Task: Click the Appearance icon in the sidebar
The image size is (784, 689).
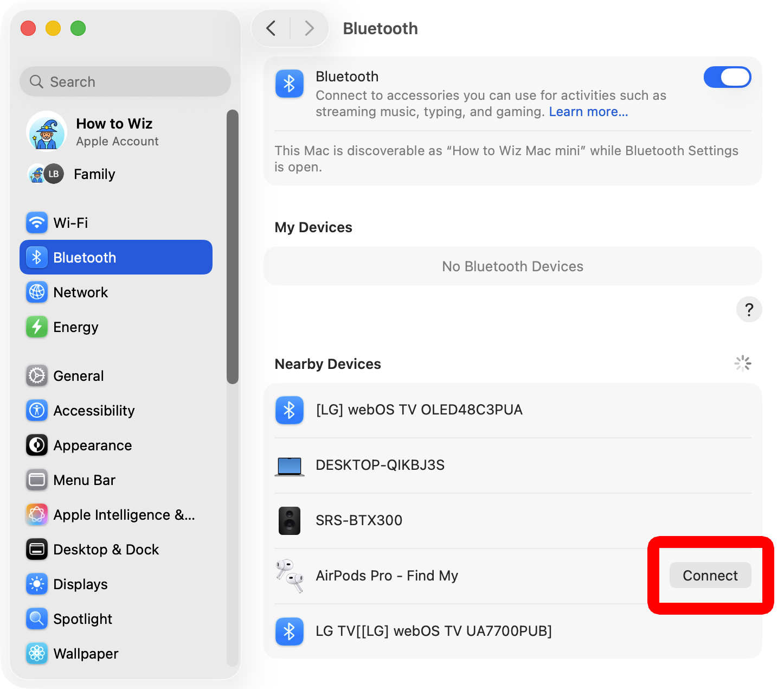Action: [36, 445]
